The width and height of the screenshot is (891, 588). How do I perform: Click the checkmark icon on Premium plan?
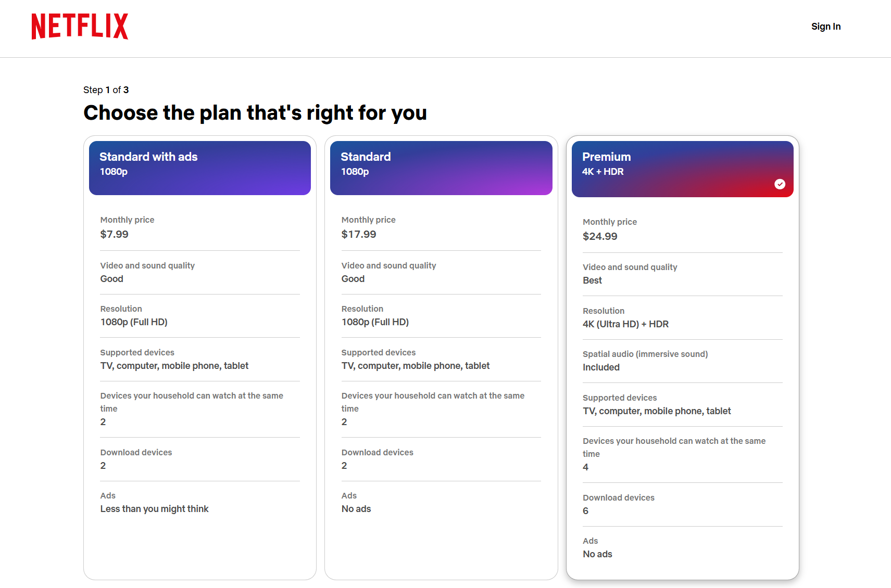tap(780, 184)
